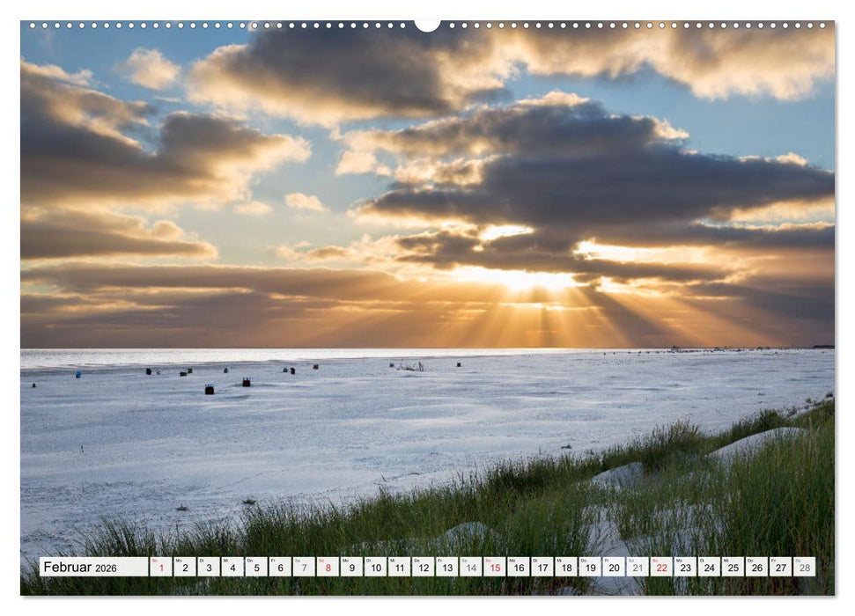
Task: Click the red Sunday 8 date cell
Action: click(x=328, y=569)
